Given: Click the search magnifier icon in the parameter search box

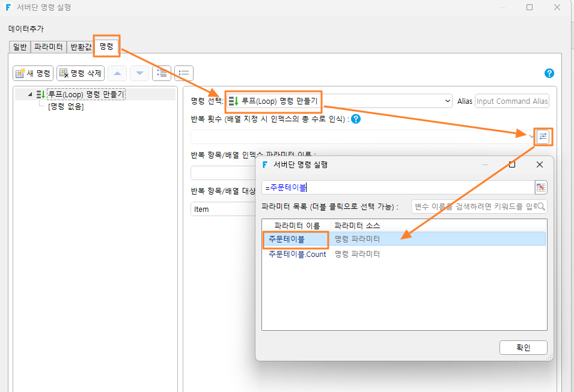Looking at the screenshot, I should [x=541, y=207].
